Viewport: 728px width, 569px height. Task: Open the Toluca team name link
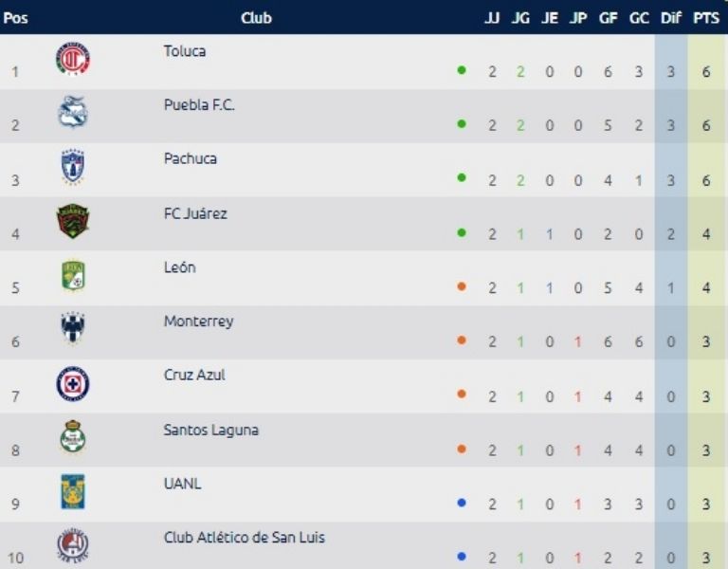point(184,51)
